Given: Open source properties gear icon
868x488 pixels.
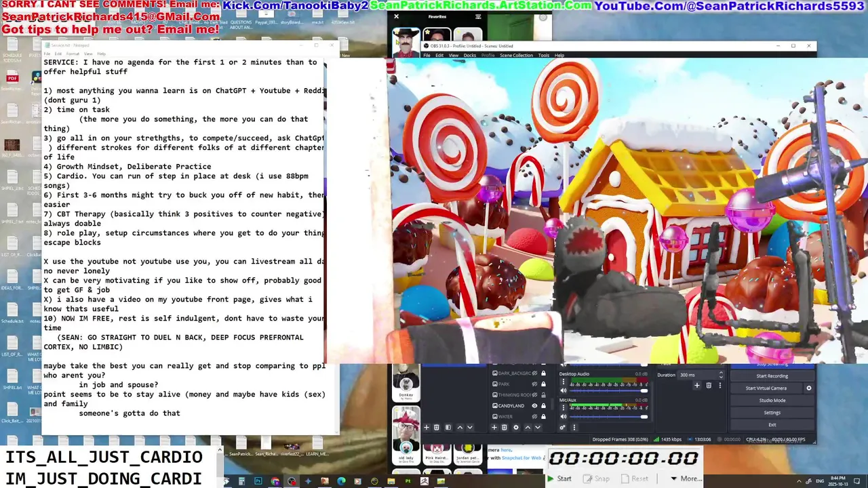Looking at the screenshot, I should [x=516, y=427].
